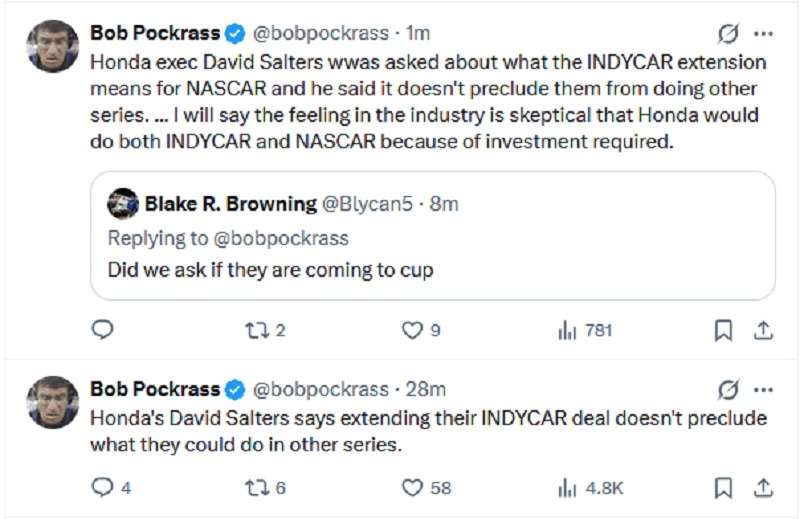Share the second Bob Pockrass tweet

(762, 488)
